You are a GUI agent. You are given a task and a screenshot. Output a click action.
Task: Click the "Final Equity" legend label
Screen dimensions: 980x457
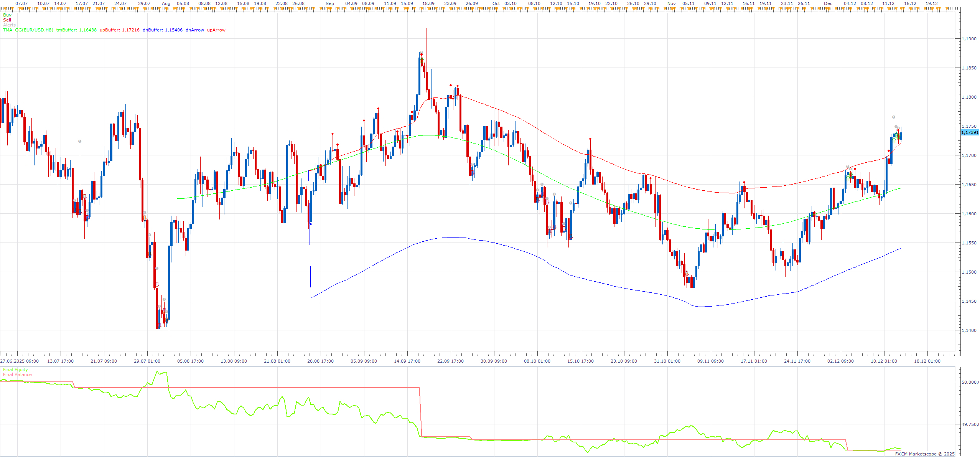point(15,370)
